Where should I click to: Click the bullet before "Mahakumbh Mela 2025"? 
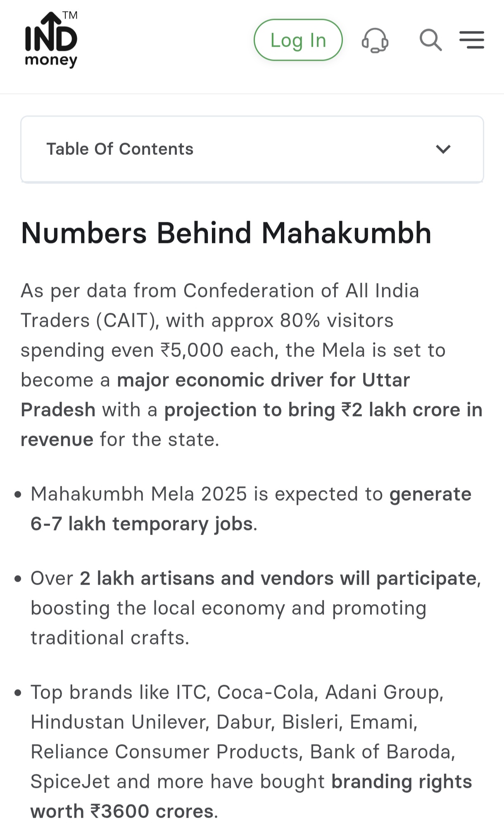(18, 495)
